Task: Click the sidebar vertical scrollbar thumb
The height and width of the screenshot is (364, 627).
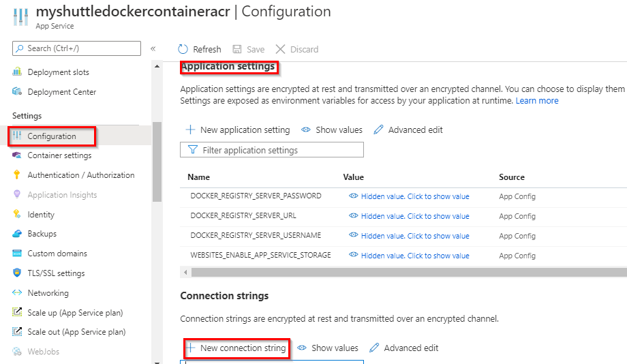Action: (x=157, y=162)
